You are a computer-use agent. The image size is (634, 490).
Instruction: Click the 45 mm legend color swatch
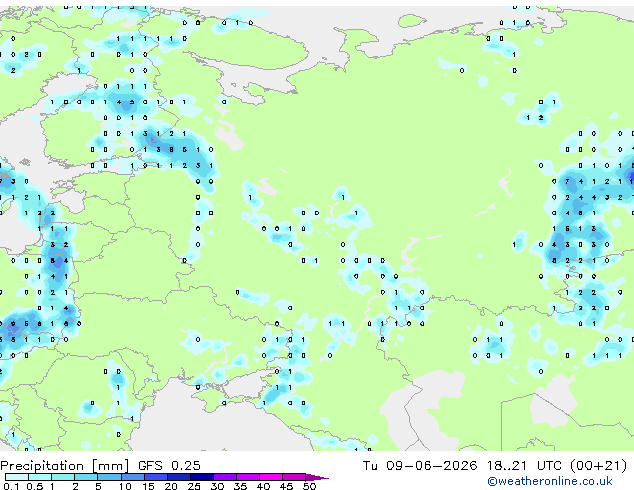[x=294, y=477]
